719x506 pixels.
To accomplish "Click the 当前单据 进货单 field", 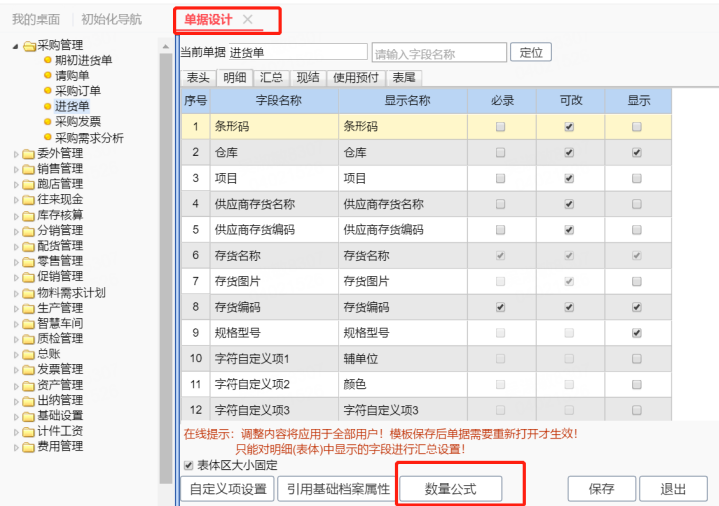I will [x=298, y=52].
